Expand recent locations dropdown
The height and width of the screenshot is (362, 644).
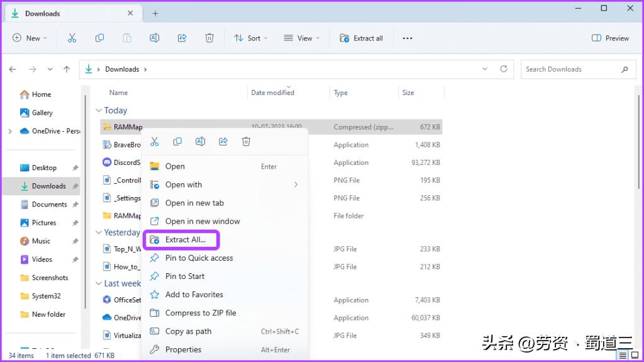[50, 69]
